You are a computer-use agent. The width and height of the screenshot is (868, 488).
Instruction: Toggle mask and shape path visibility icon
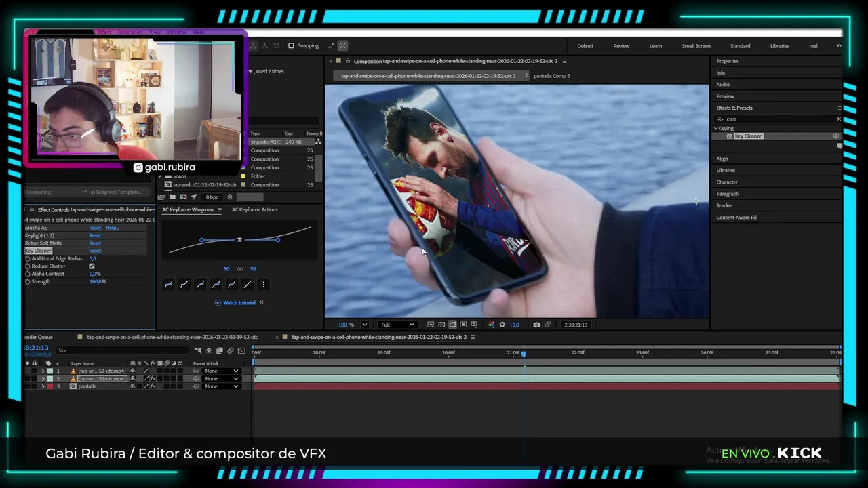click(452, 325)
